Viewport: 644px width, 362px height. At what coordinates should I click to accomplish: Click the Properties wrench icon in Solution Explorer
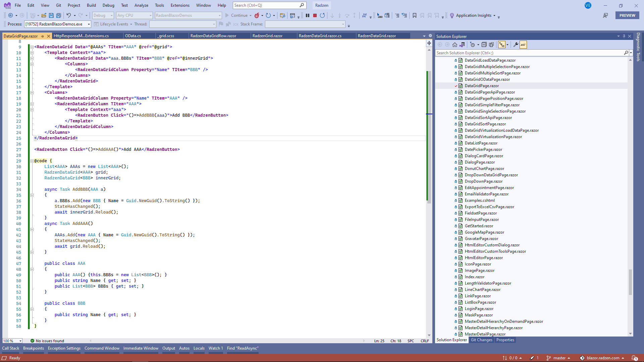516,45
